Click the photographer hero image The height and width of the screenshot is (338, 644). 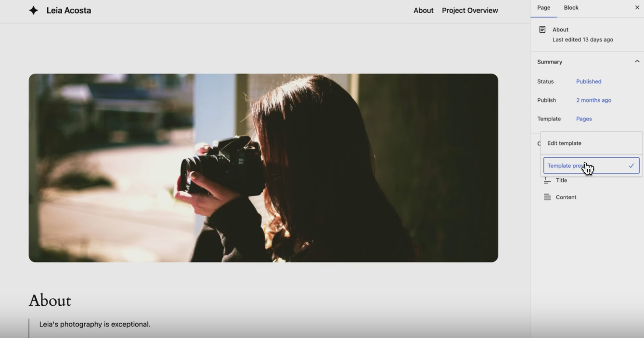click(263, 167)
